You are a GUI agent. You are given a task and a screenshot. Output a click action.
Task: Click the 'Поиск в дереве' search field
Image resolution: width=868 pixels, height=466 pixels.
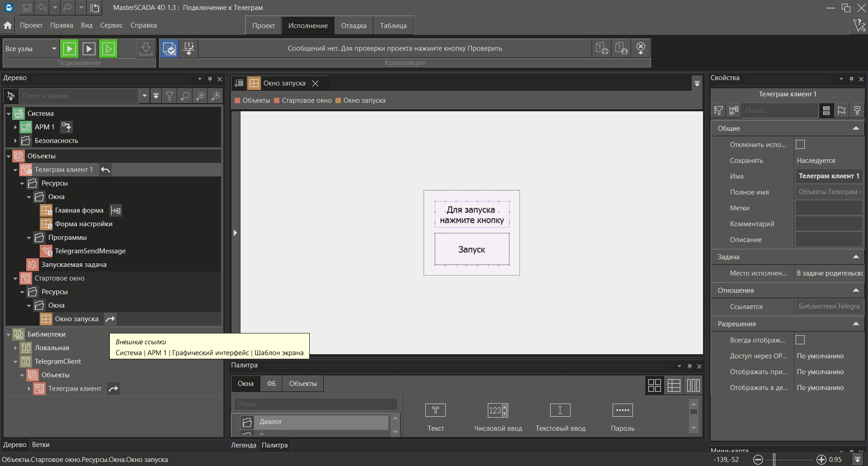click(x=78, y=96)
